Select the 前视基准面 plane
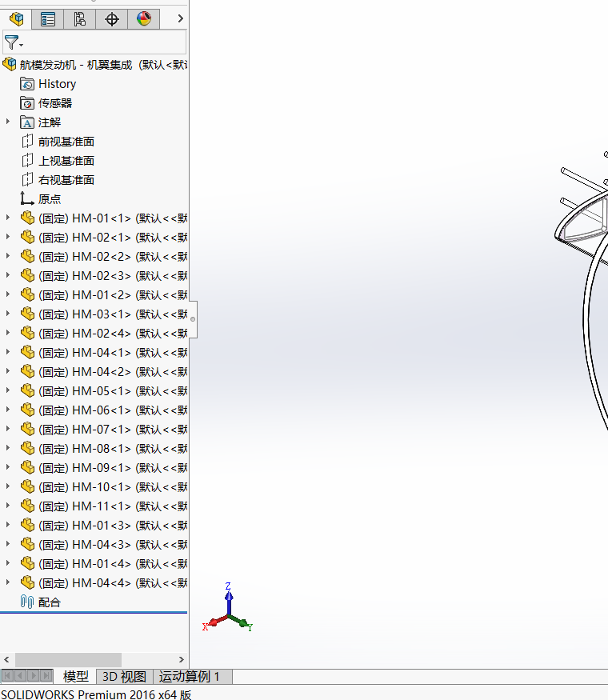 click(x=66, y=142)
